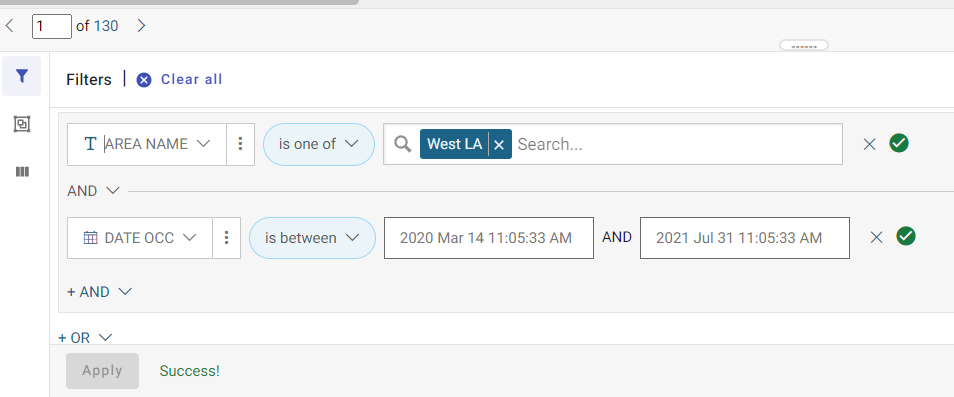Go to the next page arrow
The height and width of the screenshot is (397, 954).
(x=141, y=26)
